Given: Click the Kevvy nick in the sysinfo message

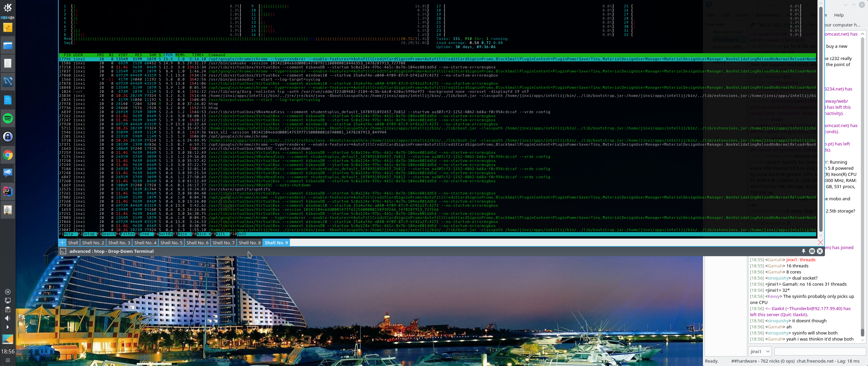Looking at the screenshot, I should 774,297.
